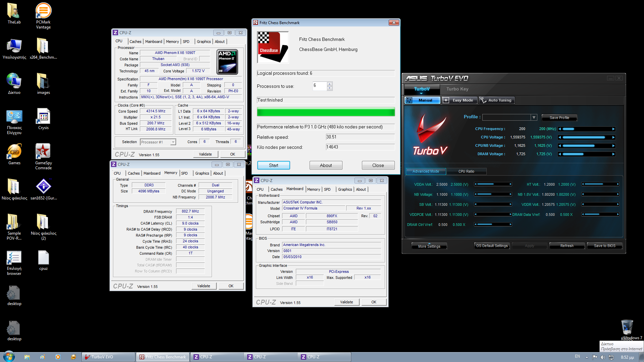Viewport: 644px width, 362px height.
Task: Select the CPU Ratio tab in TurboV
Action: pos(466,171)
